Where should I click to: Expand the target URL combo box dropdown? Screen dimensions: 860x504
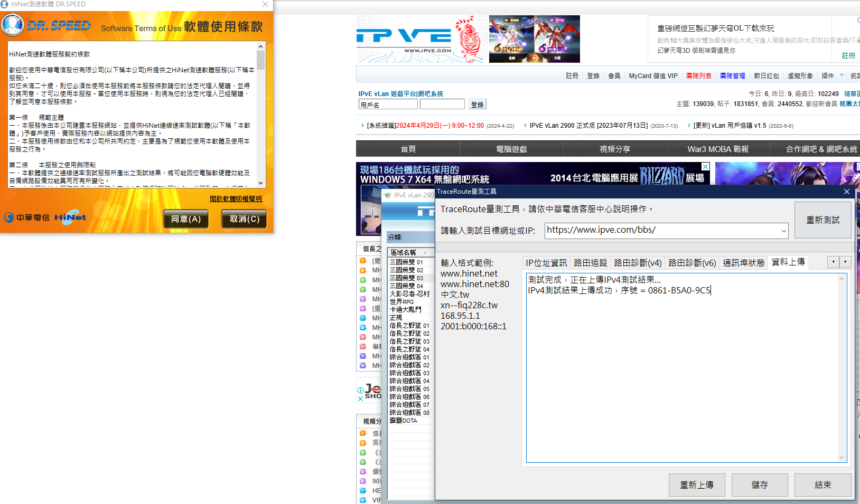point(783,231)
